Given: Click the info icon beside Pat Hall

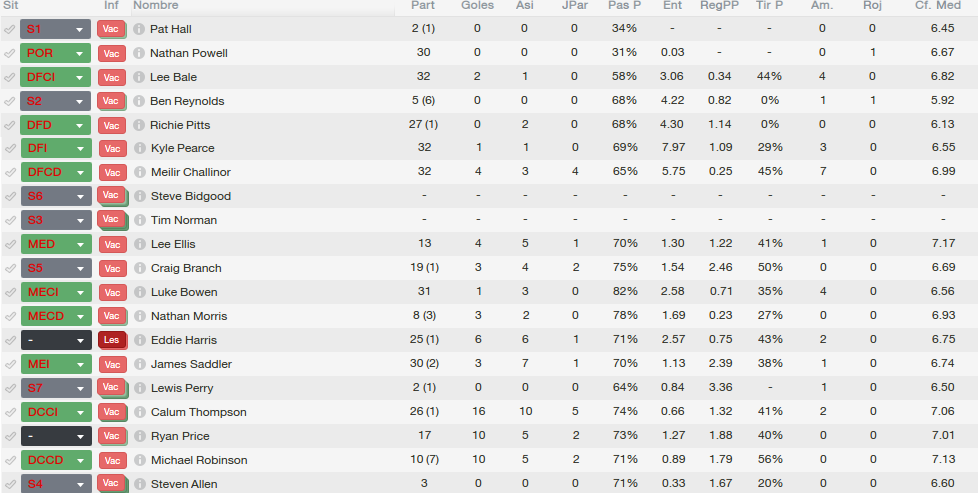Looking at the screenshot, I should click(139, 29).
